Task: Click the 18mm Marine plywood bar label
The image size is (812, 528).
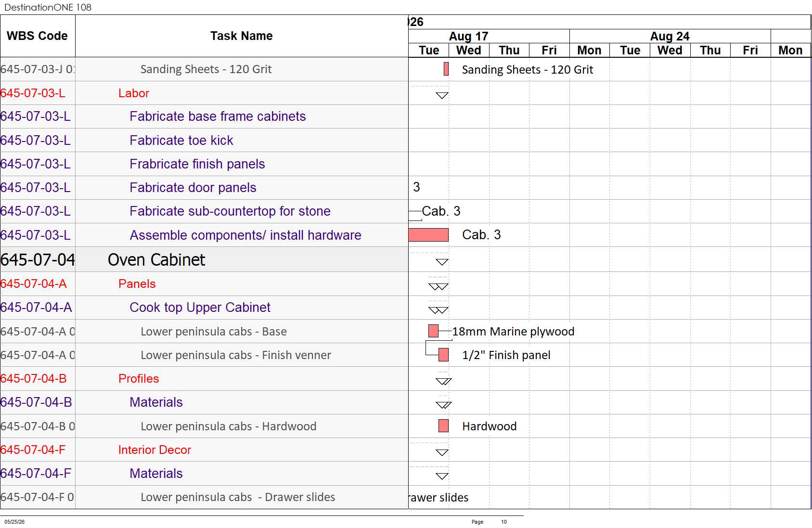Action: pyautogui.click(x=513, y=331)
